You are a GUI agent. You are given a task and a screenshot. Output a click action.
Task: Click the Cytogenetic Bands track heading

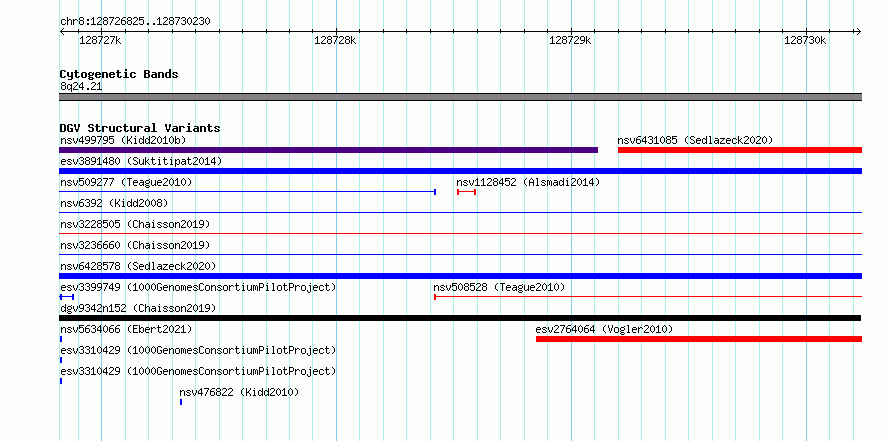point(119,74)
